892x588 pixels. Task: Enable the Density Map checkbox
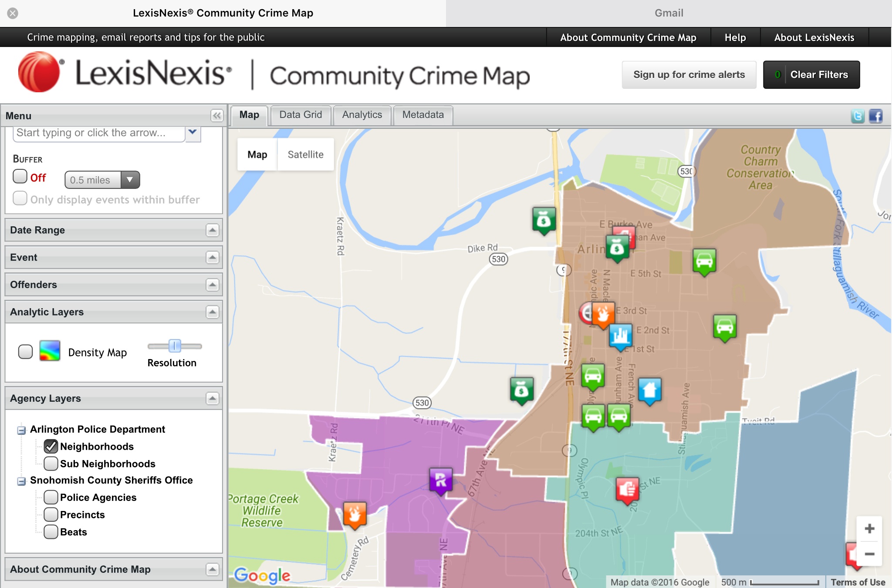pyautogui.click(x=26, y=352)
